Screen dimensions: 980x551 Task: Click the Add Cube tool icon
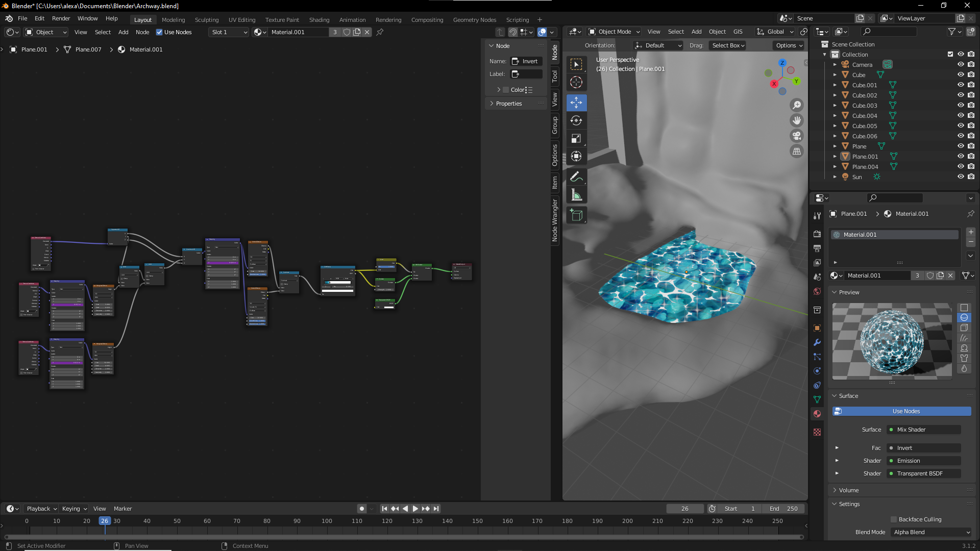(x=576, y=215)
